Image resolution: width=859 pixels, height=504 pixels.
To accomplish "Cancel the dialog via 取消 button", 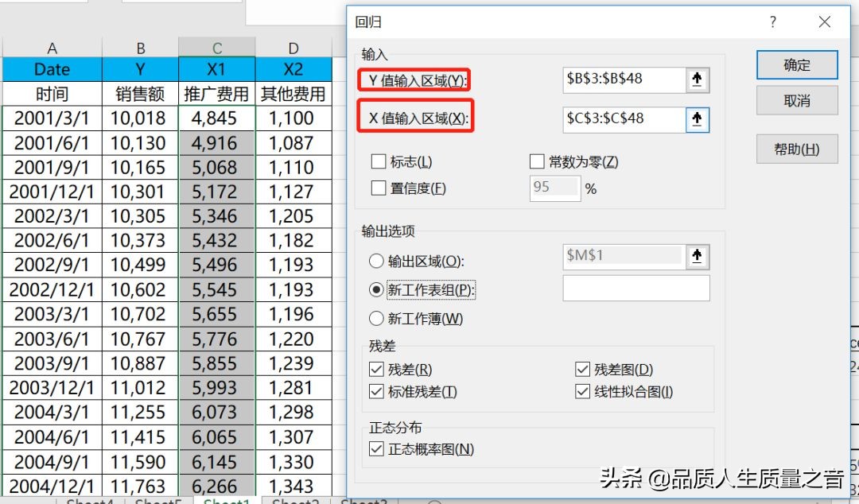I will [x=796, y=100].
